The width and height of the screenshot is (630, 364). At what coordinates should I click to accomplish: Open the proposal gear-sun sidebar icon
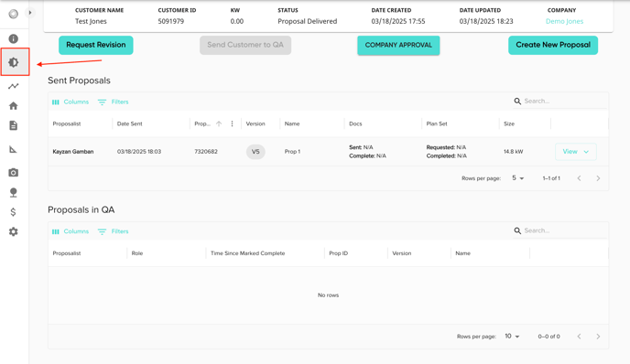[13, 62]
